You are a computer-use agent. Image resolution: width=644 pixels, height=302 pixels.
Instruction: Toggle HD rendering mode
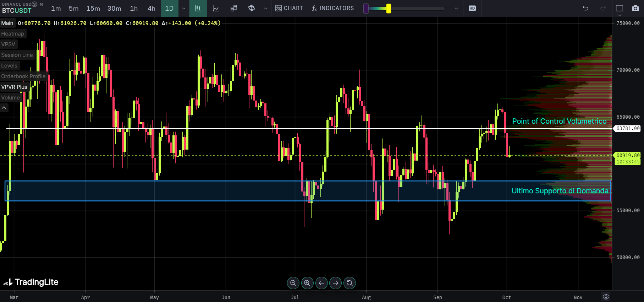pyautogui.click(x=472, y=8)
